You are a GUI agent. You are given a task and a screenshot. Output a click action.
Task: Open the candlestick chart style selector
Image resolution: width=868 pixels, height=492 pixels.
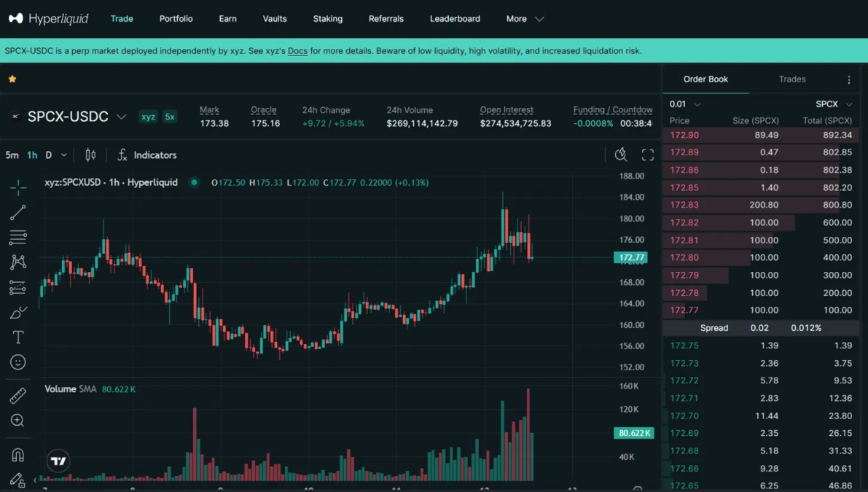point(90,155)
